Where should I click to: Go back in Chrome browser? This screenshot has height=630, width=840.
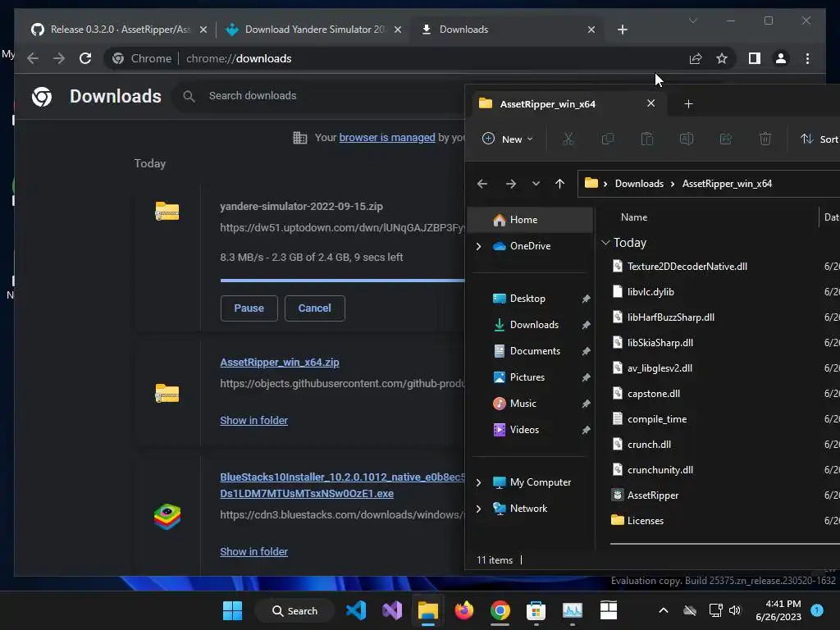click(33, 58)
